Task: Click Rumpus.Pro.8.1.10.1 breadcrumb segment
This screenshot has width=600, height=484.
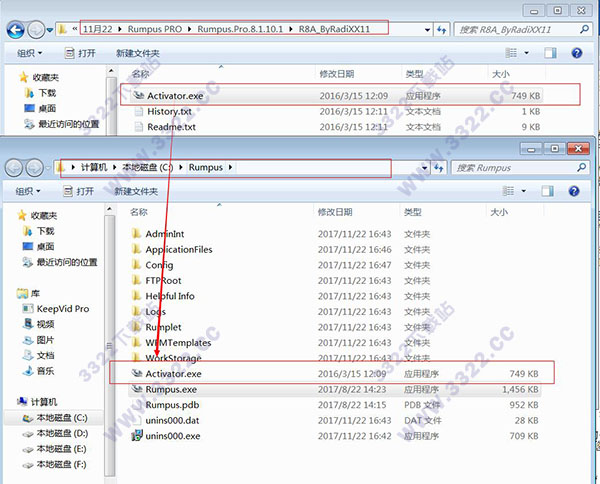Action: (240, 29)
